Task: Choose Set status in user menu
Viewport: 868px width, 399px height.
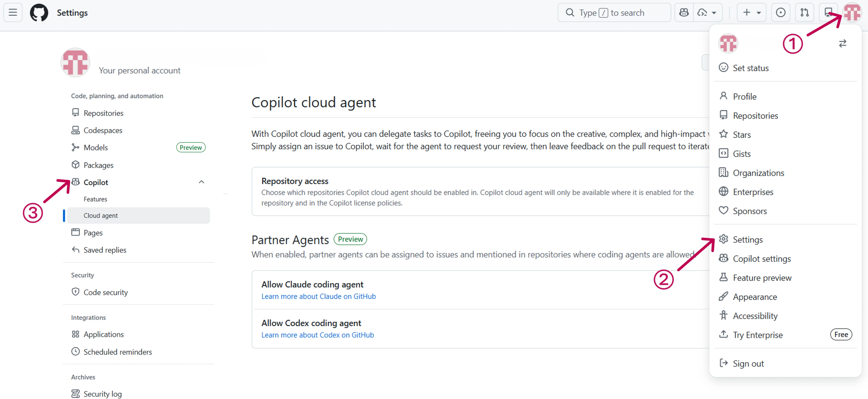Action: [x=785, y=68]
